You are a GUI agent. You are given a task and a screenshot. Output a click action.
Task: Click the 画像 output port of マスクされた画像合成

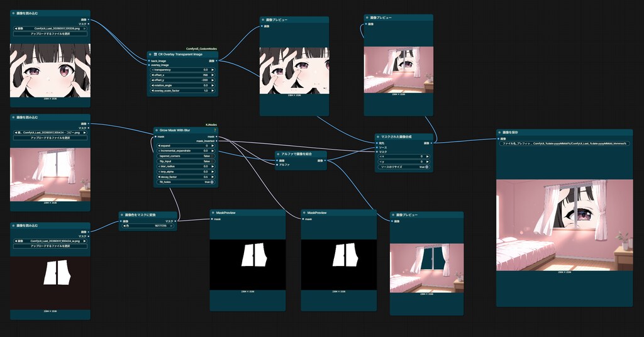pyautogui.click(x=431, y=143)
